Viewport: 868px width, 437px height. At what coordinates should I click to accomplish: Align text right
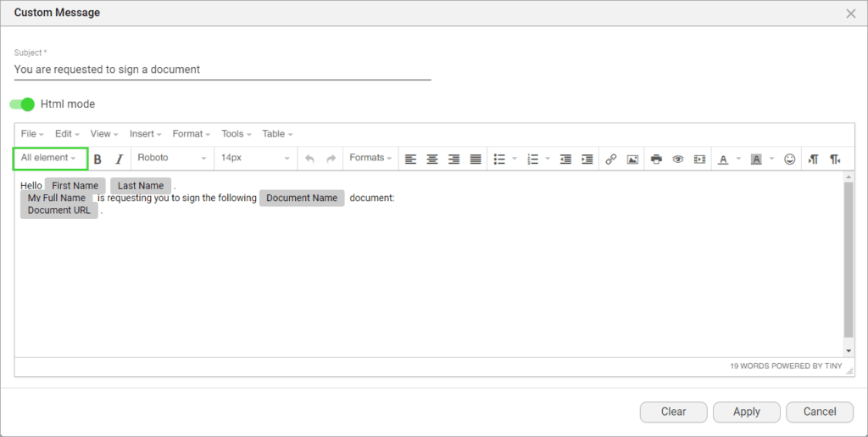click(454, 159)
